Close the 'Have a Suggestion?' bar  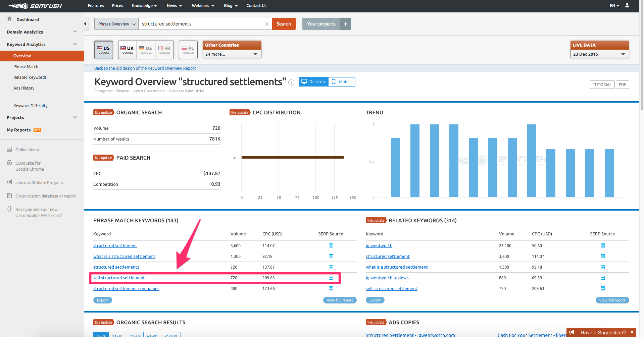(632, 332)
